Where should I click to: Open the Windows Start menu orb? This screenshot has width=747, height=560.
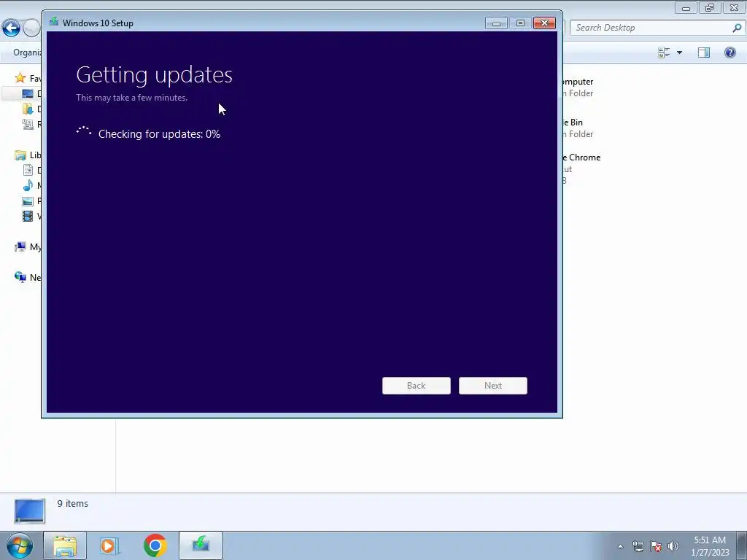(19, 545)
